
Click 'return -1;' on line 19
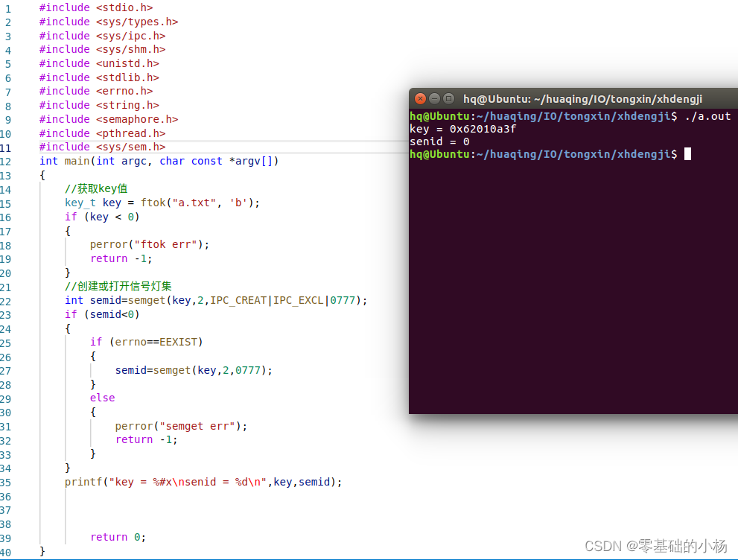point(121,258)
